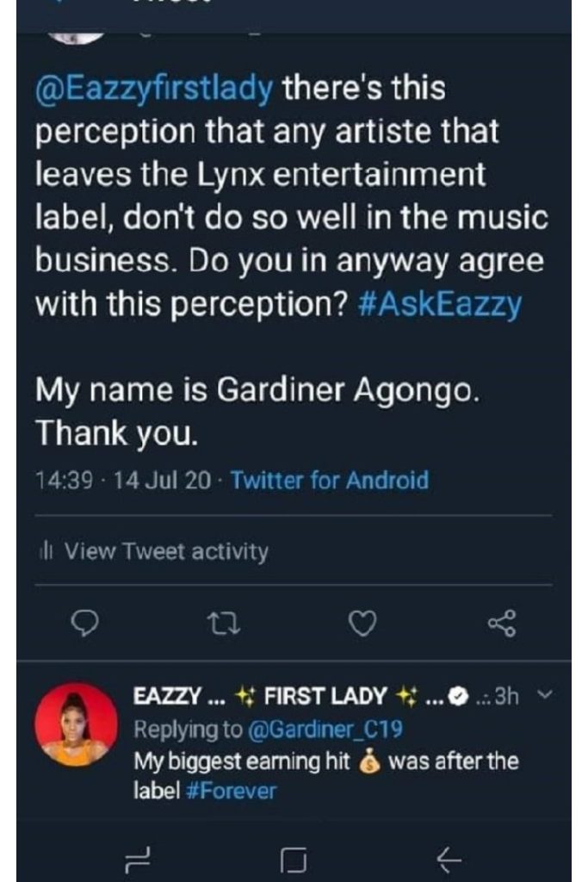Image resolution: width=588 pixels, height=882 pixels.
Task: Open the #Forever hashtag
Action: click(231, 791)
